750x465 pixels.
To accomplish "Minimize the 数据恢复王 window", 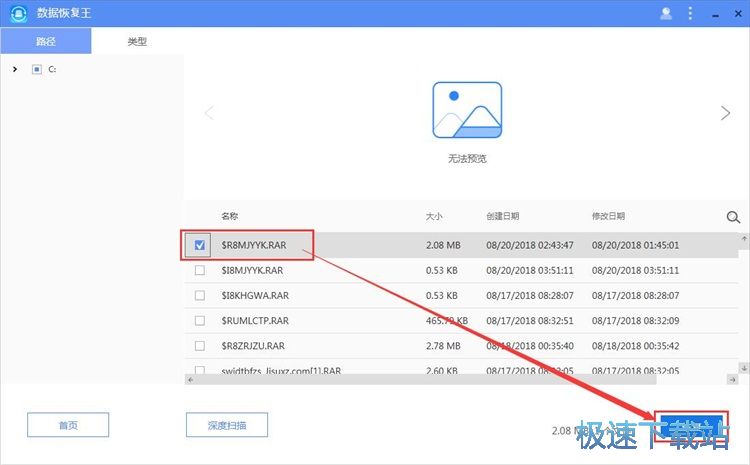I will tap(716, 15).
